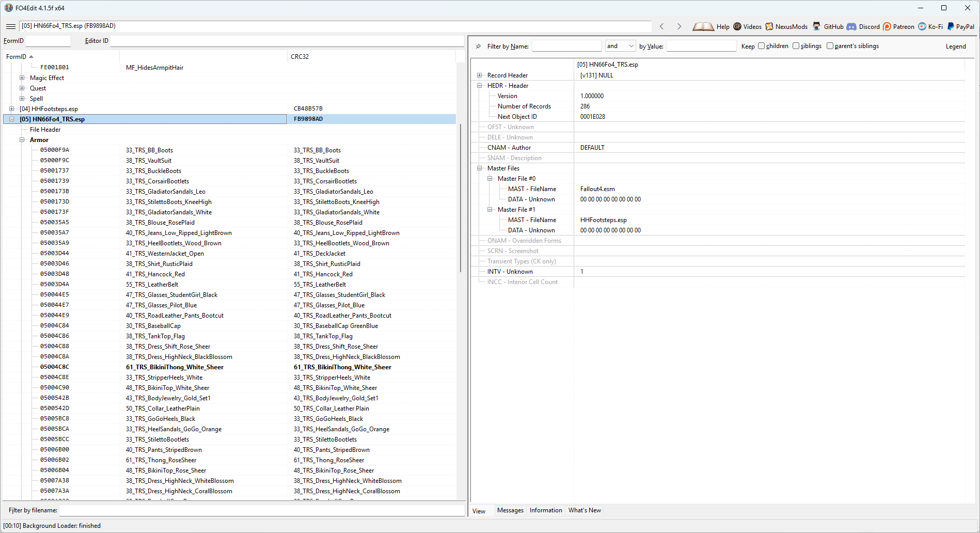Navigate forward with the right arrow
The height and width of the screenshot is (533, 980).
[x=679, y=26]
